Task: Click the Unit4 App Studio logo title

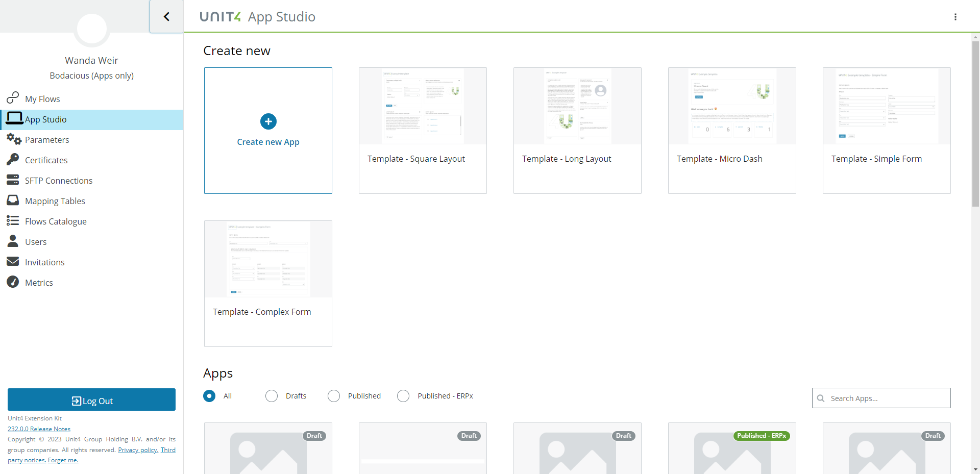Action: (x=257, y=17)
